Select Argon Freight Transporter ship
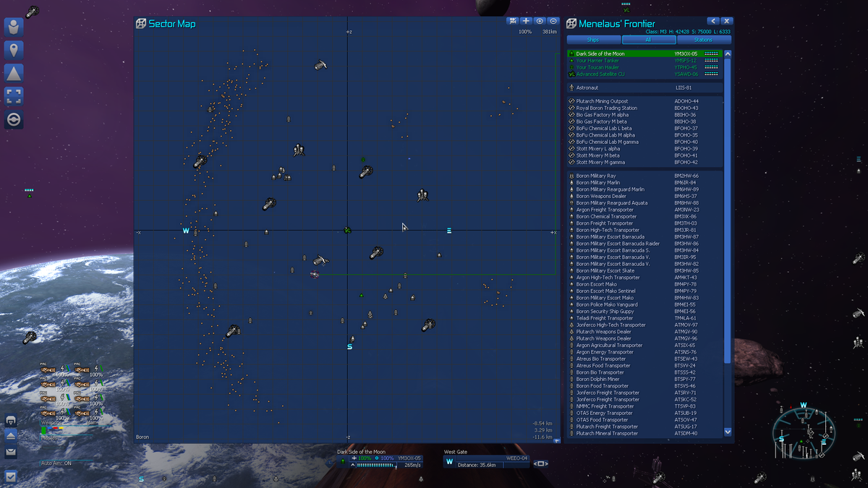Viewport: 868px width, 488px height. [x=645, y=210]
